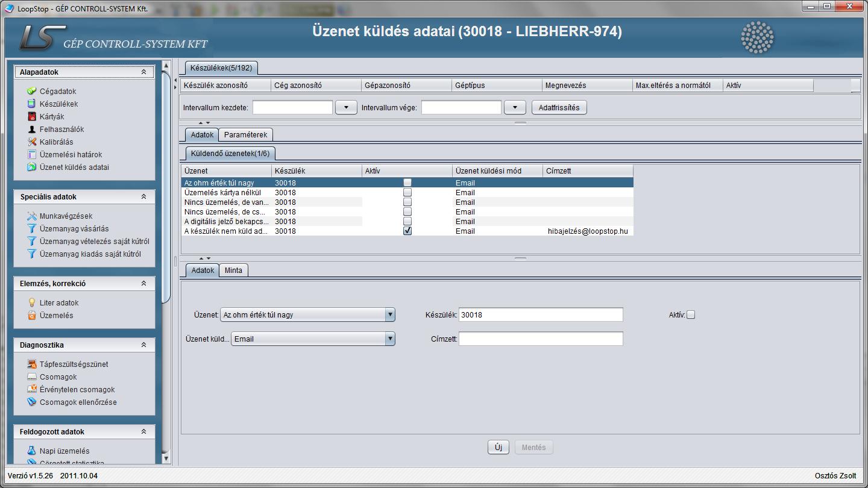Click the Kártyák icon in Alapadatok
This screenshot has height=488, width=868.
click(x=32, y=116)
